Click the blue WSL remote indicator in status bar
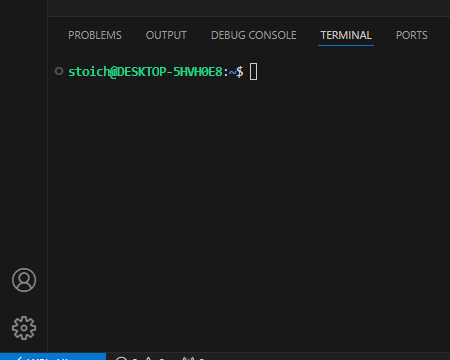The width and height of the screenshot is (450, 360). tap(53, 357)
